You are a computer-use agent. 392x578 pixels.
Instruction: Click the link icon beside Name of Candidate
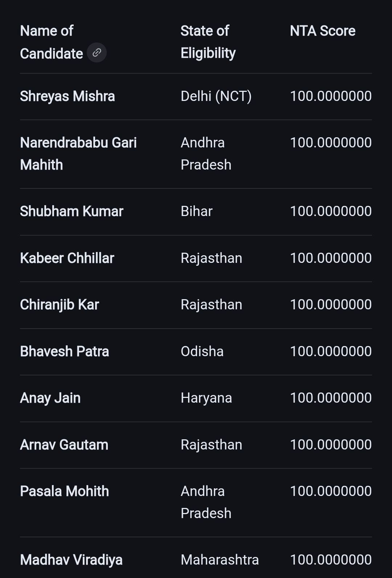pyautogui.click(x=97, y=53)
